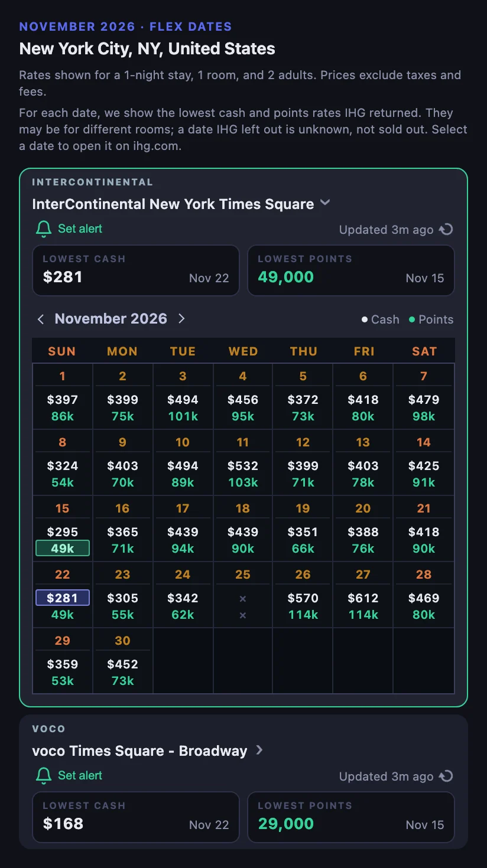Click the bell icon for InterContinental alert
487x868 pixels.
[x=44, y=229]
